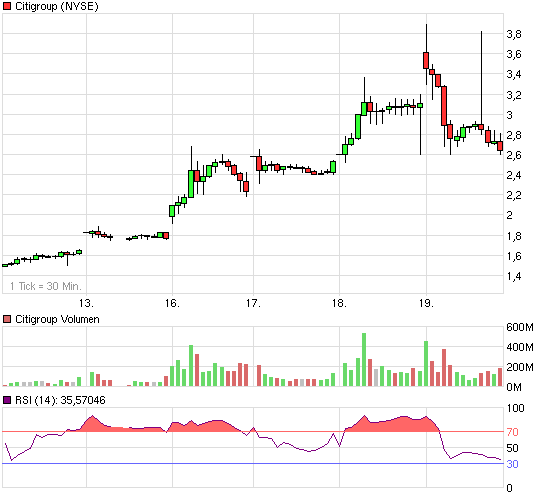Select the 13. date marker on axis
The width and height of the screenshot is (545, 496).
coord(86,303)
